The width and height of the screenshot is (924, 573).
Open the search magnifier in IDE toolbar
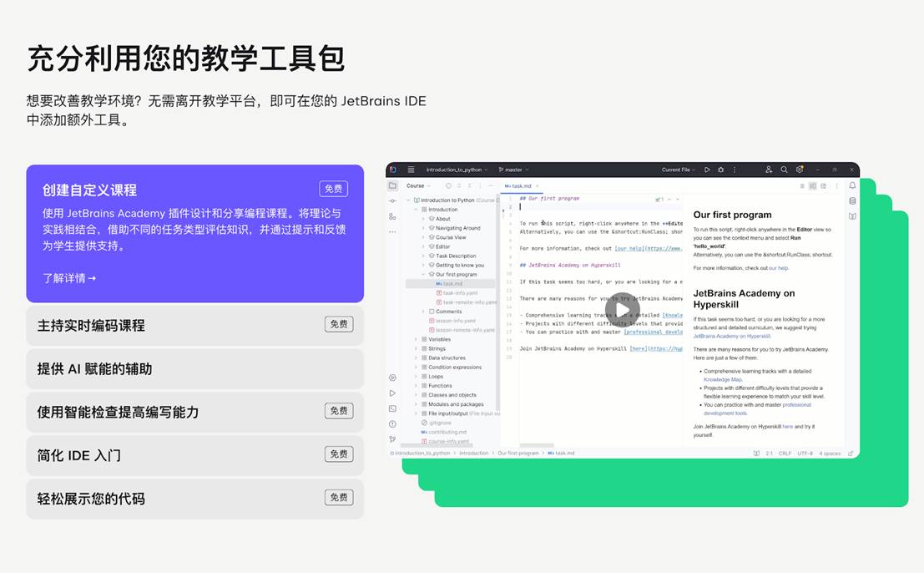tap(784, 170)
